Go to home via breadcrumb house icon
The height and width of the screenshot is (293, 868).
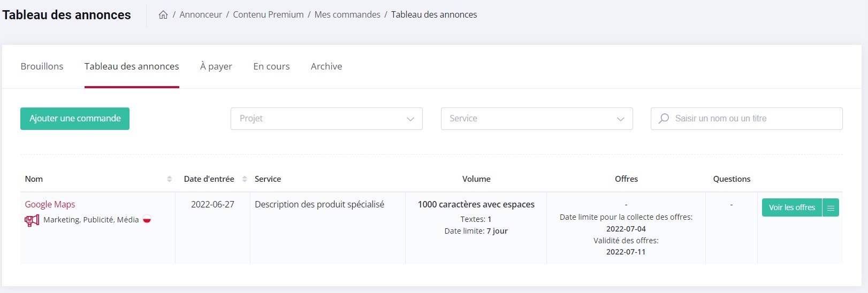coord(163,15)
